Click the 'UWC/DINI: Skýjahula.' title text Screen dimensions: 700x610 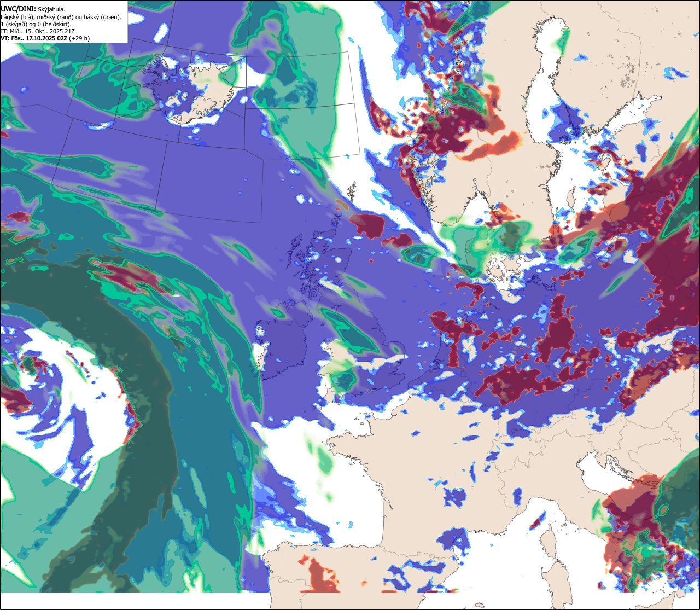click(x=33, y=9)
